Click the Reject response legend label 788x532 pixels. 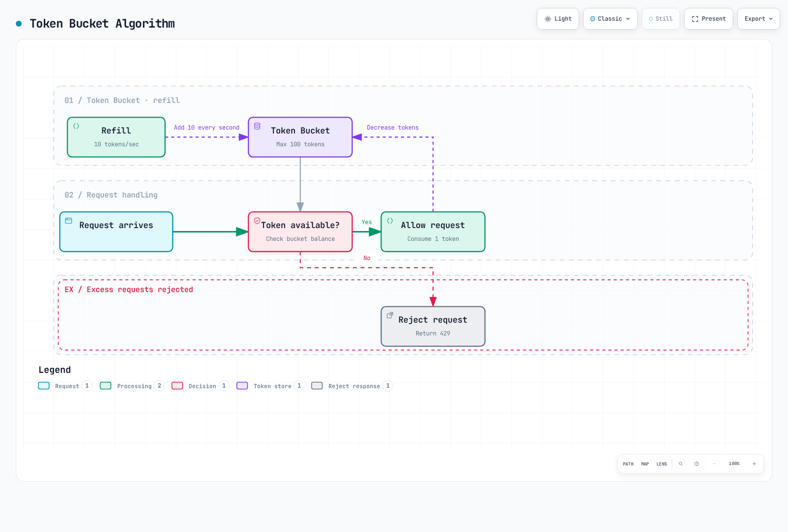[x=354, y=386]
